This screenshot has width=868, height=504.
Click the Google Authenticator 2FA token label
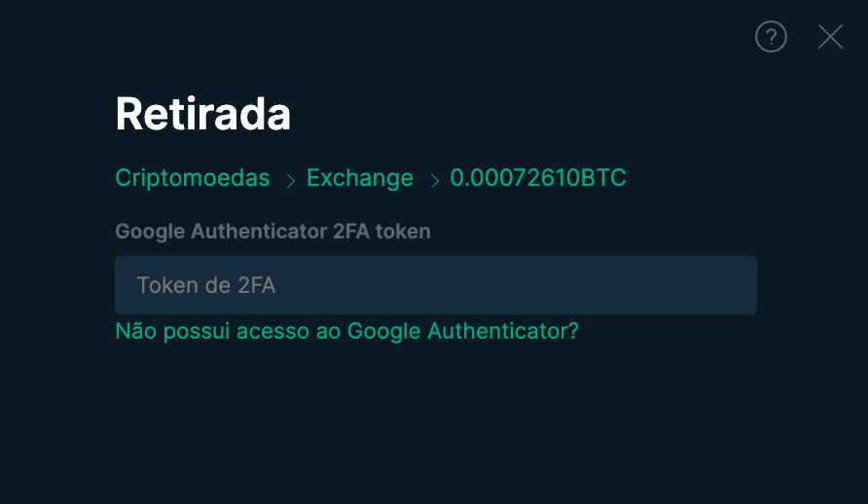point(272,232)
